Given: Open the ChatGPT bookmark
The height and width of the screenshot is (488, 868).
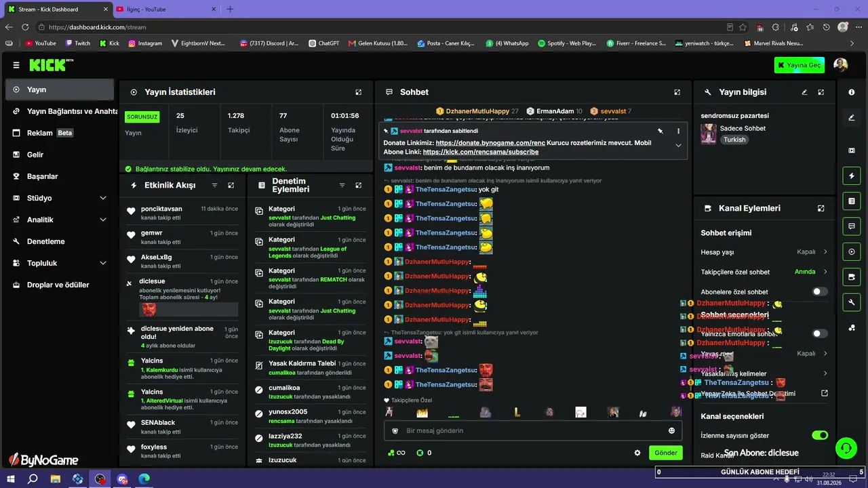Looking at the screenshot, I should click(323, 43).
